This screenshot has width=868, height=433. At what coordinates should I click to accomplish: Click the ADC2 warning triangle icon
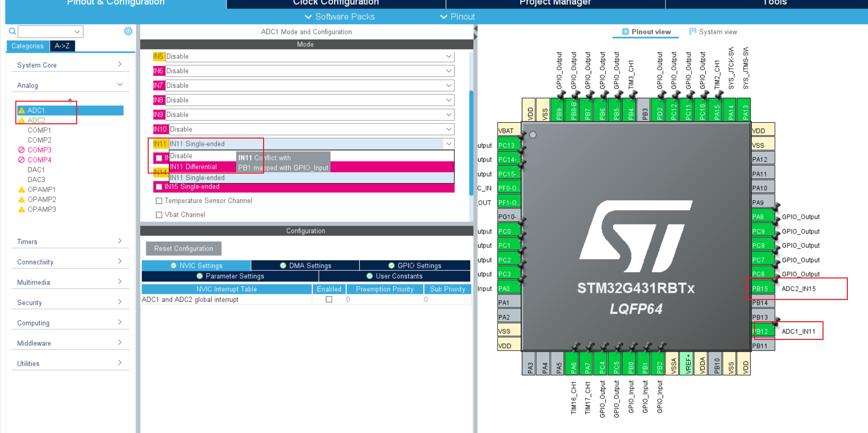tap(22, 120)
